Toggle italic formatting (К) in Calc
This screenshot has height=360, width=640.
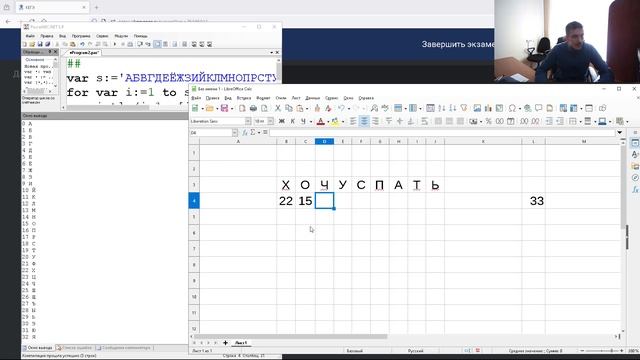pos(293,121)
